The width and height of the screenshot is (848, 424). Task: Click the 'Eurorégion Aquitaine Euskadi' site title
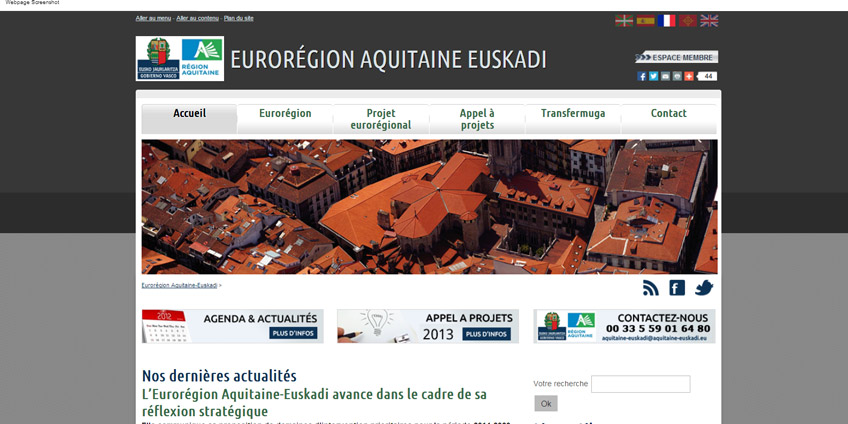click(388, 59)
